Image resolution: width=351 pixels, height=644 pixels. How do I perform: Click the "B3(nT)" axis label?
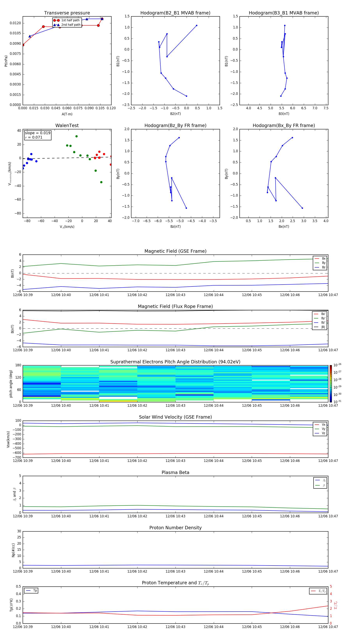point(284,114)
